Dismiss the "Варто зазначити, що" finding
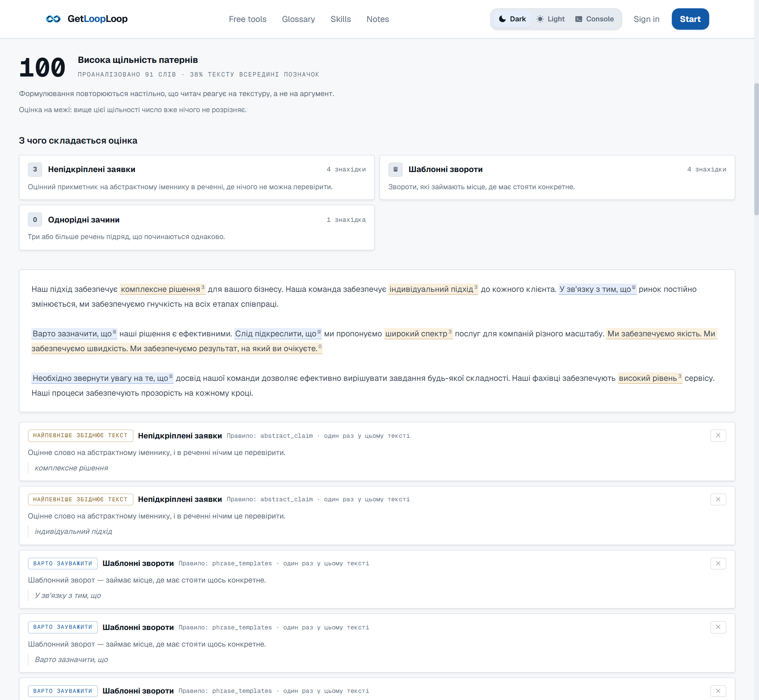 pyautogui.click(x=718, y=627)
